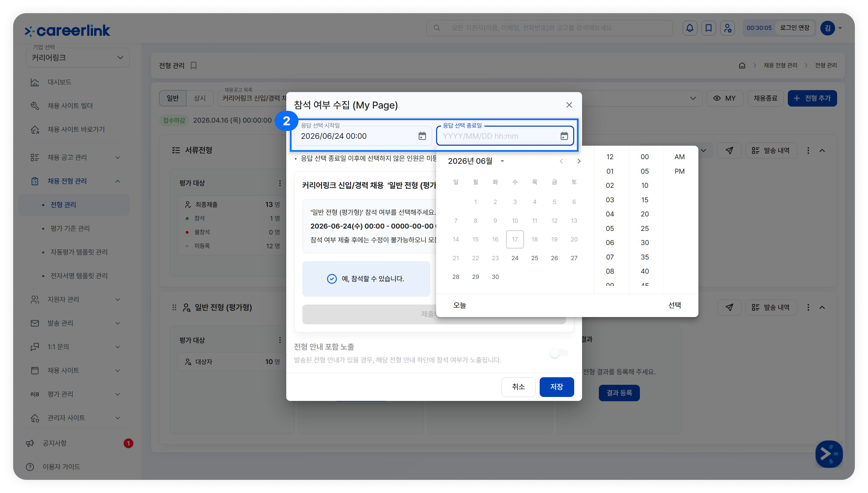The height and width of the screenshot is (493, 868).
Task: Choose hour 05 in time picker
Action: (610, 229)
